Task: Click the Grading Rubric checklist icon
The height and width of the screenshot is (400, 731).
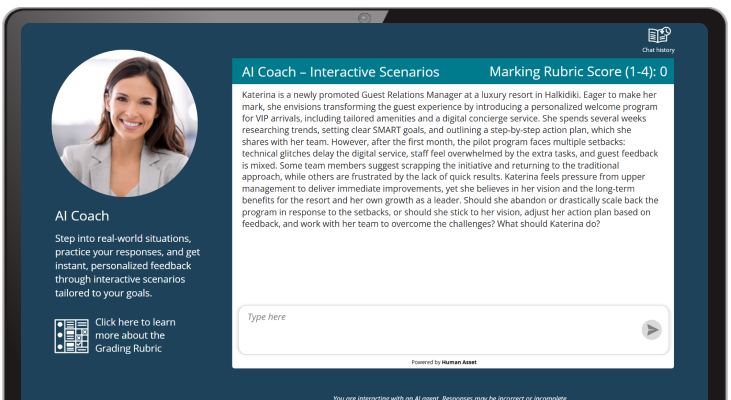Action: (x=71, y=335)
